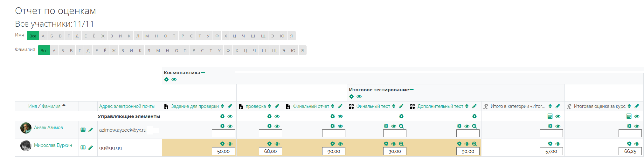Open calculator icon for Итого в категории controls
644x157 pixels.
coord(550,116)
